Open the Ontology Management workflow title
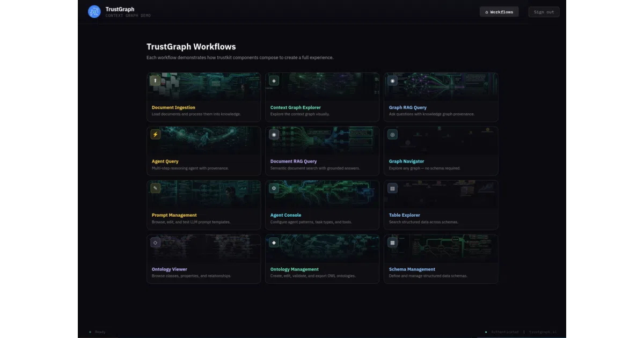Screen dimensions: 644x338 [295, 269]
